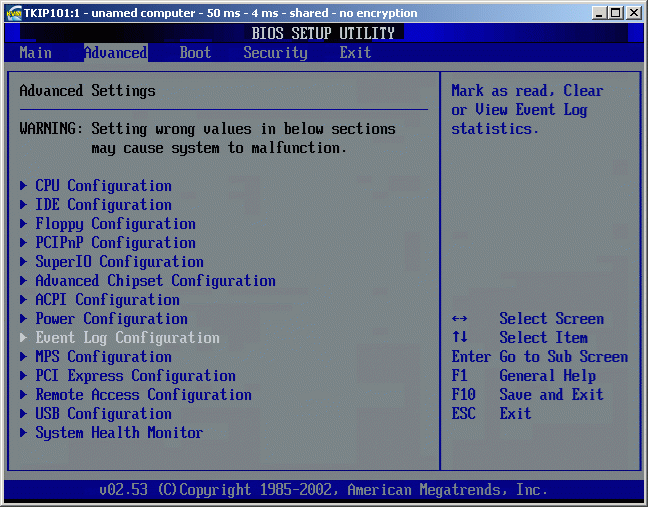Viewport: 648px width, 507px height.
Task: Expand the Advanced Chipset Configuration arrow
Action: tap(24, 281)
